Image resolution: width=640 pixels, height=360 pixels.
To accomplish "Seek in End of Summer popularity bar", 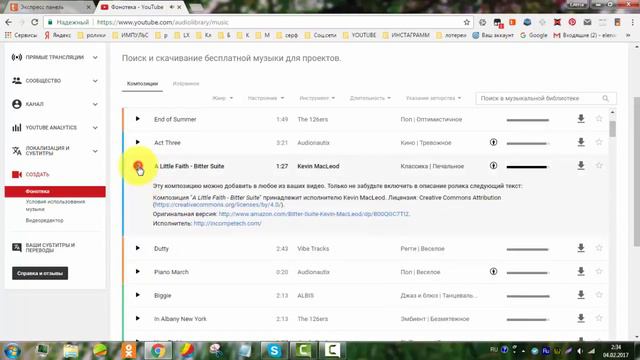I will click(527, 120).
